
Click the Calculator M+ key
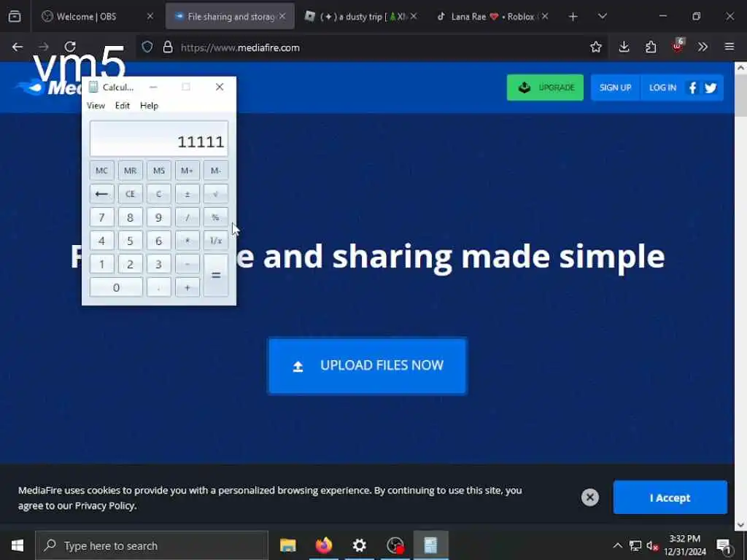187,171
